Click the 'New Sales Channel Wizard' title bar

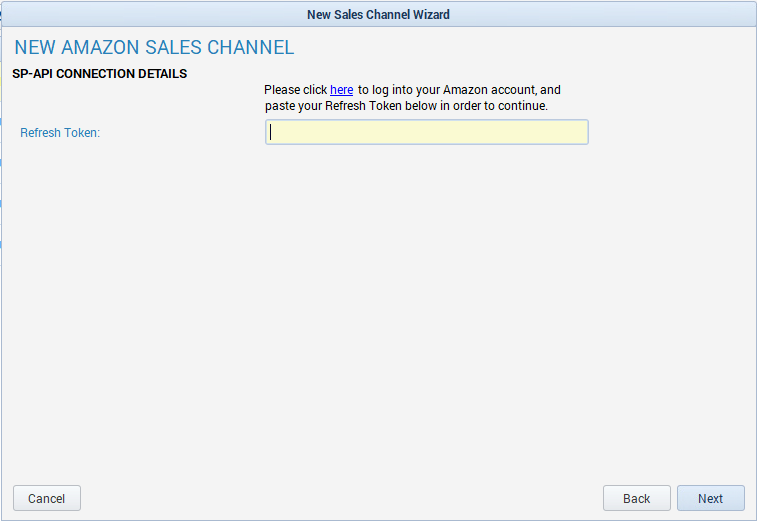[x=378, y=14]
